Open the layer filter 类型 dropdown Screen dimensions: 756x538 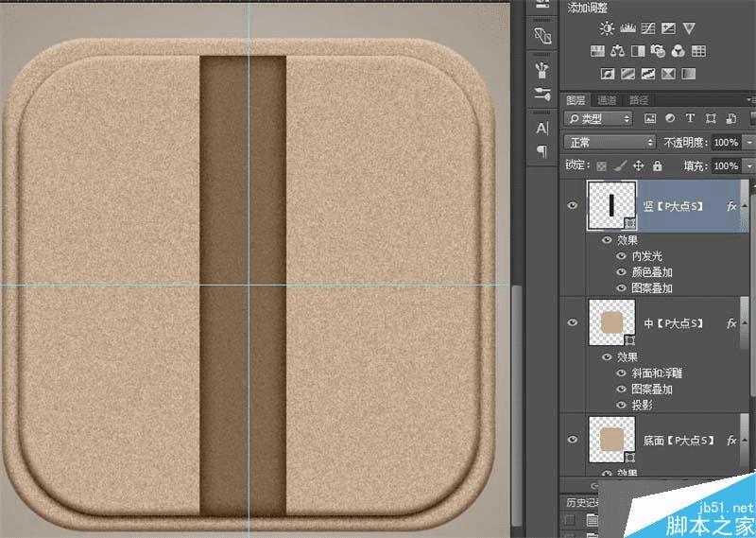598,119
